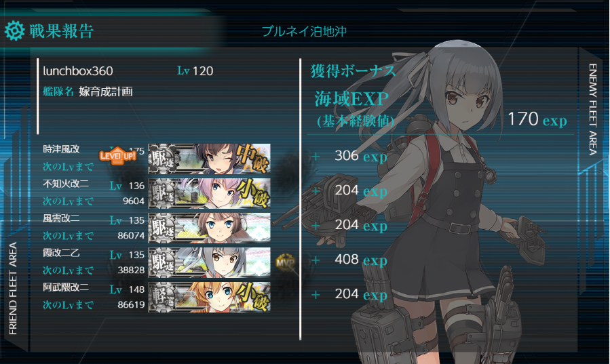Click the 小破 damage badge on 不知火改二
The image size is (610, 364).
click(253, 193)
